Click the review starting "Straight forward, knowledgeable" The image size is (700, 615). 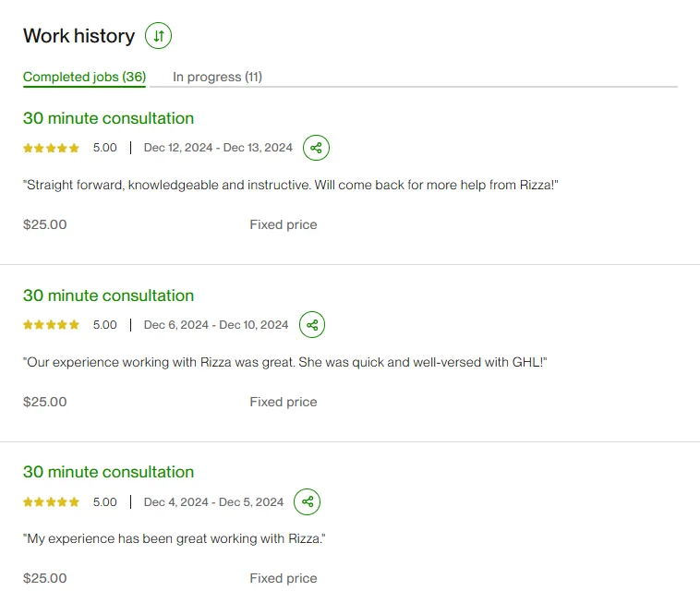pyautogui.click(x=291, y=185)
